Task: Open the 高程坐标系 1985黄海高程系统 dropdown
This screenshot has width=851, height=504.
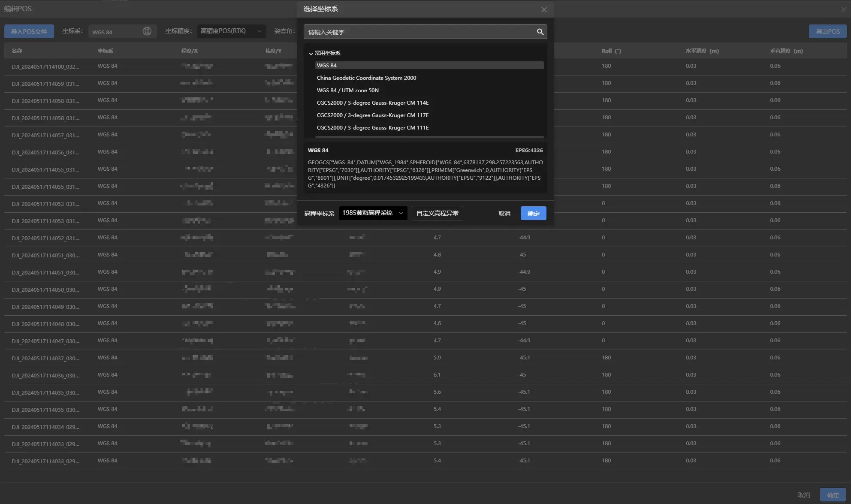Action: pos(373,213)
